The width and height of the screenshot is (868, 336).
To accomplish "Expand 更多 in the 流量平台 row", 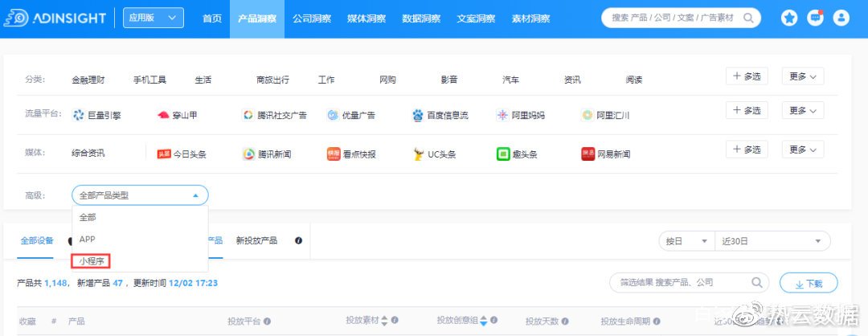I will click(803, 110).
